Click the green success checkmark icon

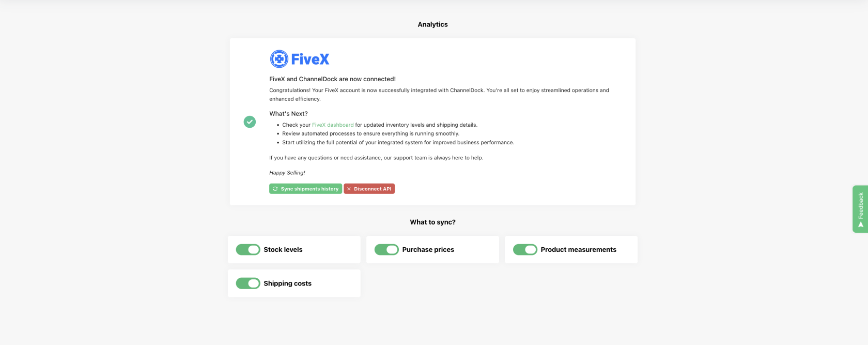(x=250, y=122)
